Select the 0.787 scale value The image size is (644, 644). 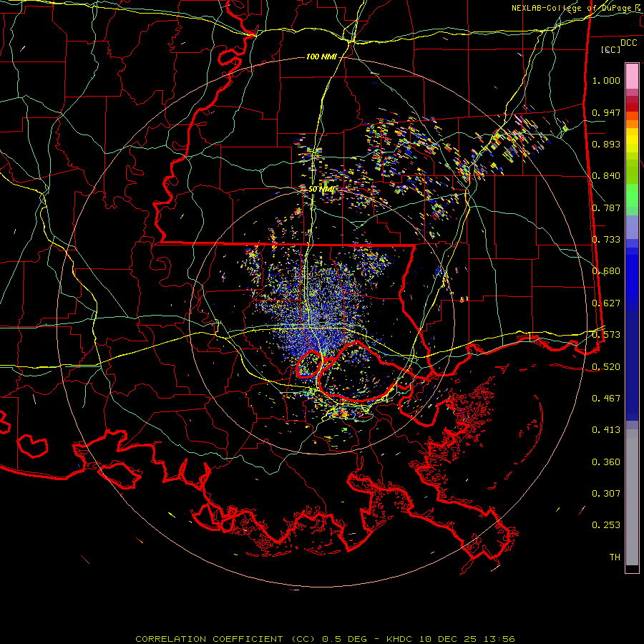(x=606, y=208)
